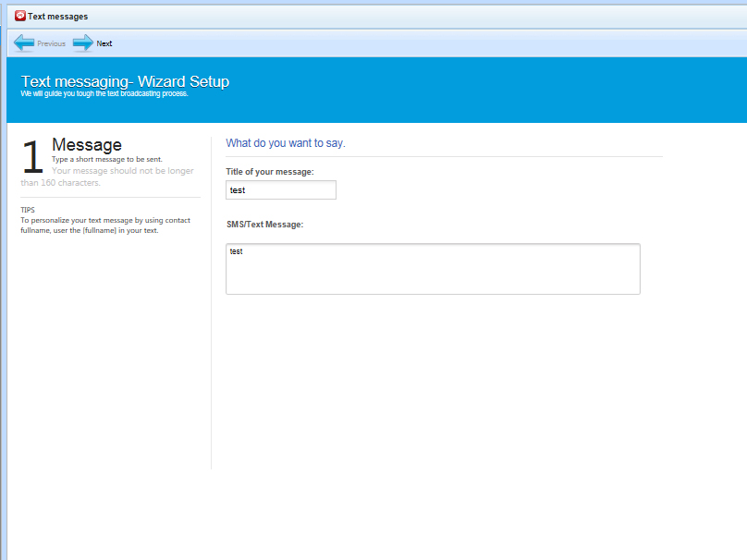Click the TIPS heading in left panel
This screenshot has width=747, height=560.
[28, 210]
